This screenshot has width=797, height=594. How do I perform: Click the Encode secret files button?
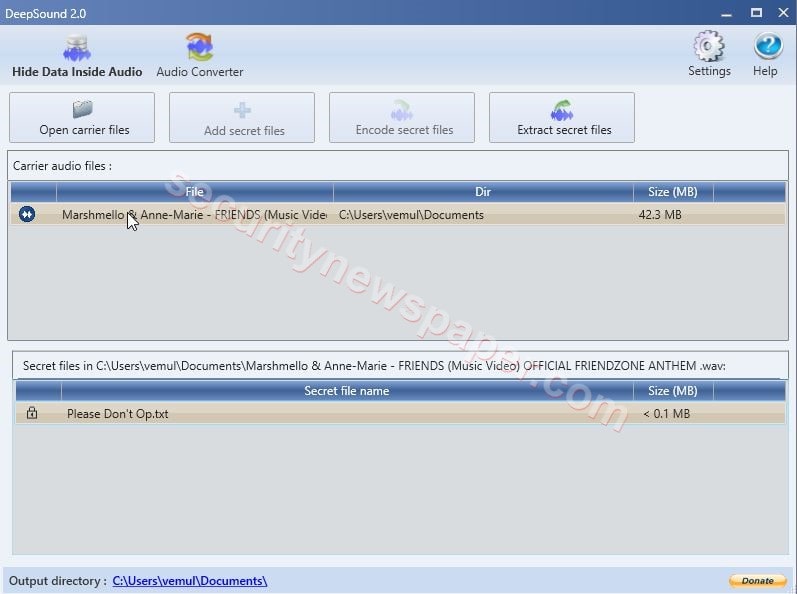tap(402, 117)
